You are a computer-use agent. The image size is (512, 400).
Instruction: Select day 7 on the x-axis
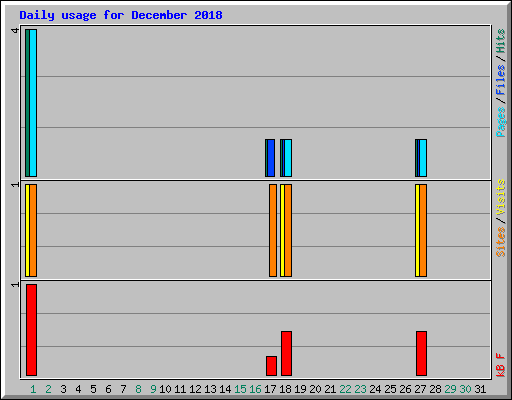(x=123, y=389)
